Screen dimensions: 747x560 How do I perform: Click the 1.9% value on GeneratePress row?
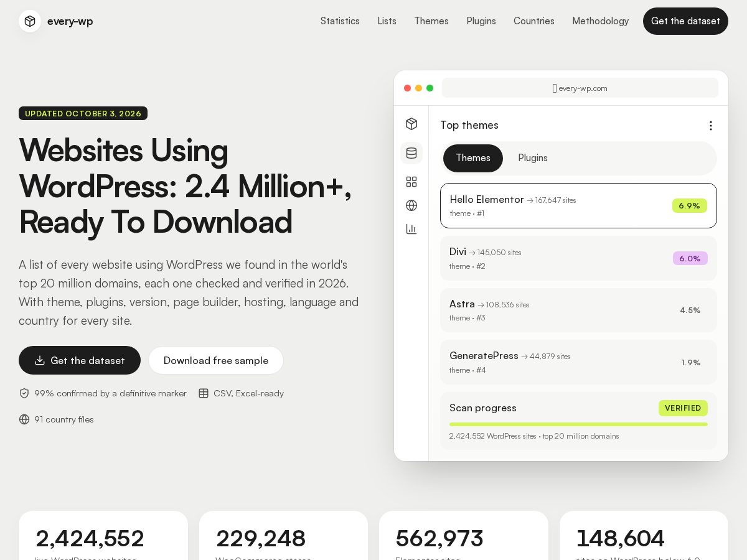(691, 363)
